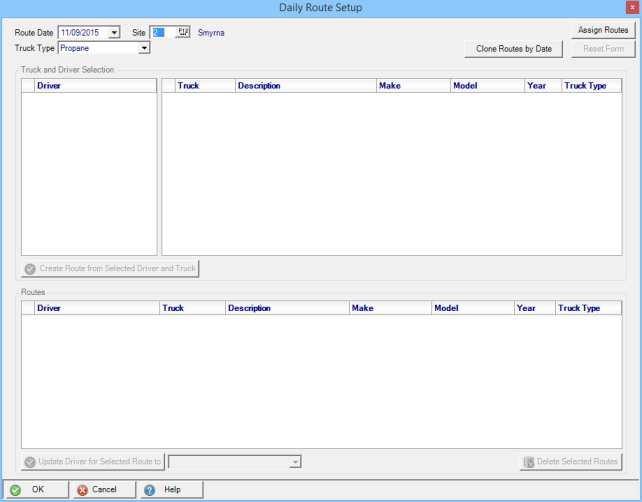The width and height of the screenshot is (642, 502).
Task: Click the F12 site lookup icon
Action: click(x=183, y=32)
